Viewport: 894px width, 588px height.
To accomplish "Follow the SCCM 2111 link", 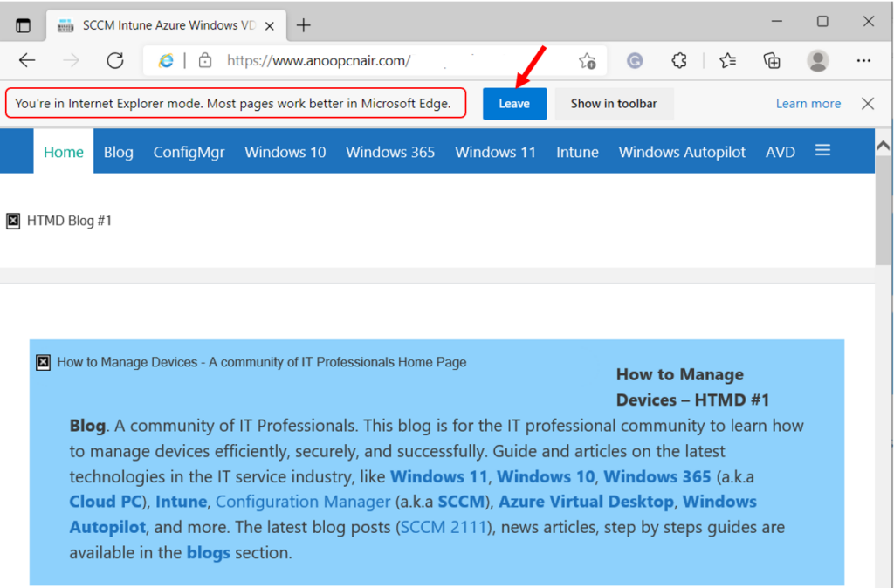I will pos(444,527).
